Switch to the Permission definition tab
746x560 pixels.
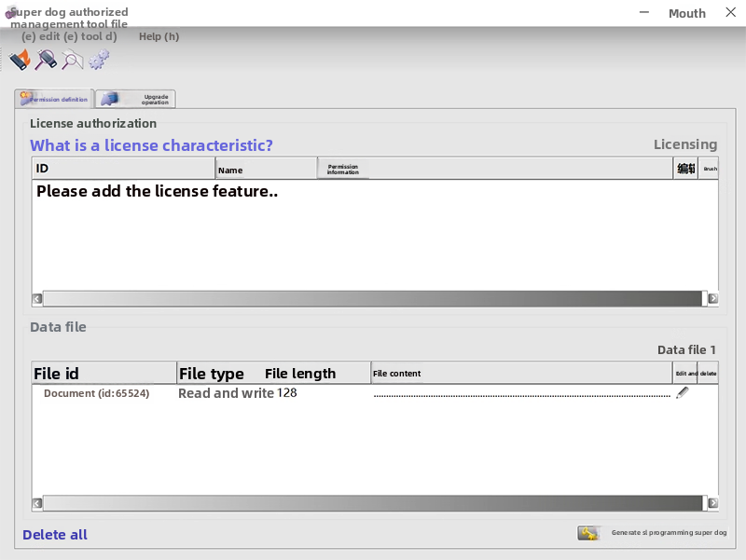click(x=55, y=99)
